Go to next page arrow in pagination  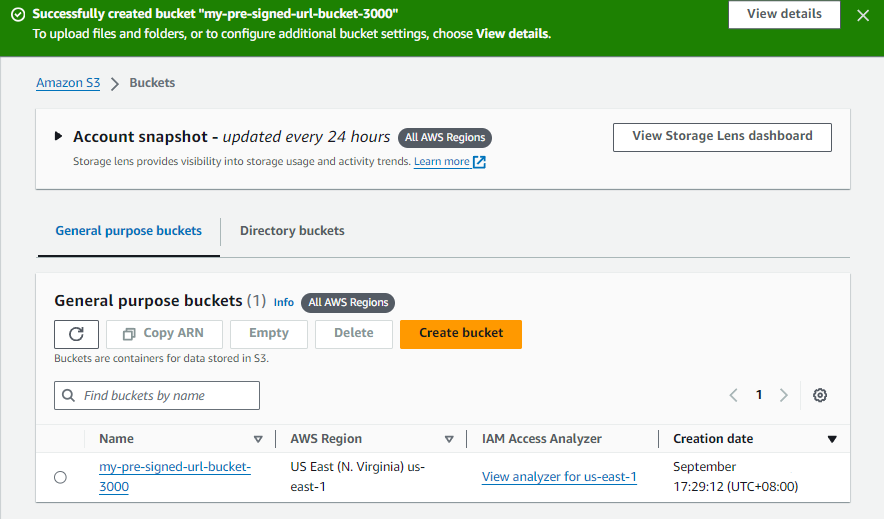click(784, 395)
